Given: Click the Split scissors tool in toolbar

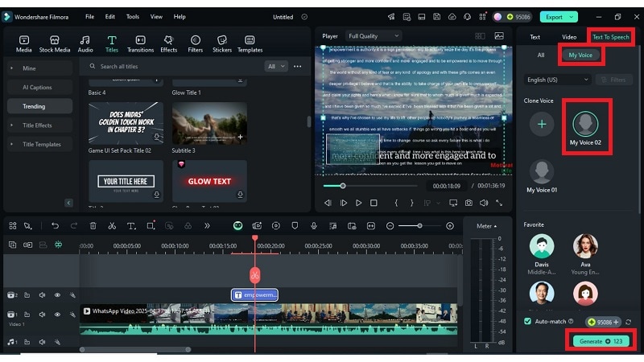Looking at the screenshot, I should [112, 226].
